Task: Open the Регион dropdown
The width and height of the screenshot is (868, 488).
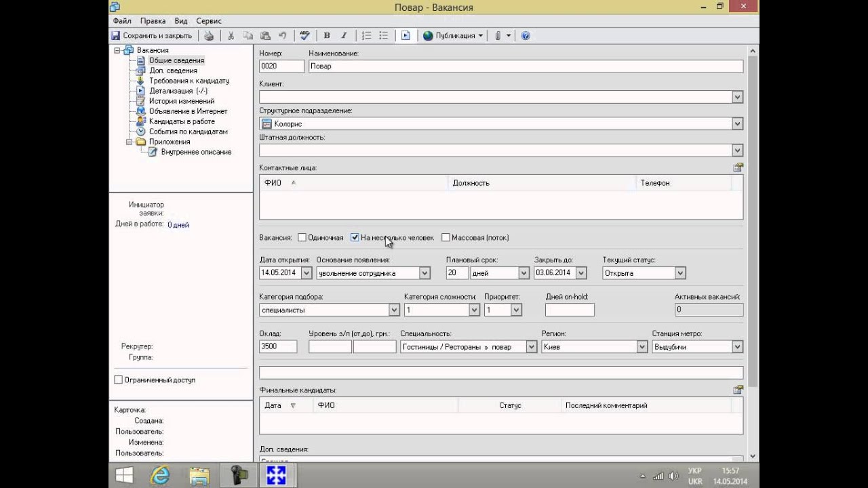Action: tap(642, 346)
